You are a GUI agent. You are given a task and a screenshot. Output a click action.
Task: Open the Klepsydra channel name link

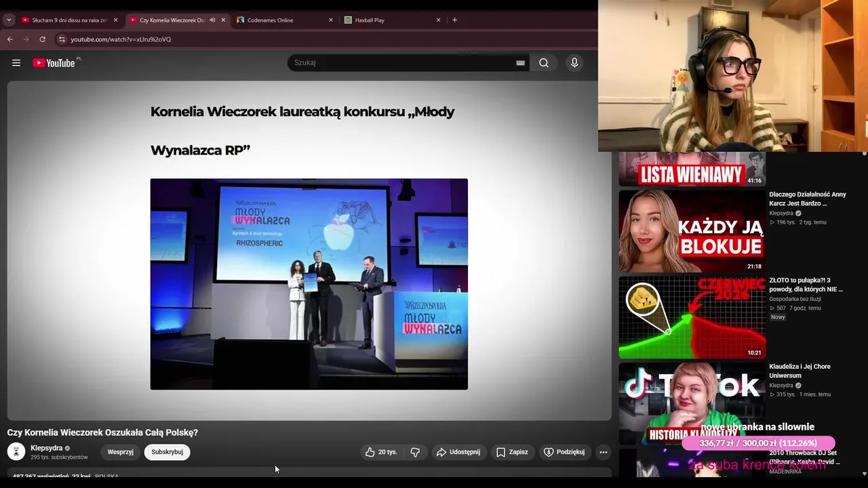pyautogui.click(x=46, y=448)
